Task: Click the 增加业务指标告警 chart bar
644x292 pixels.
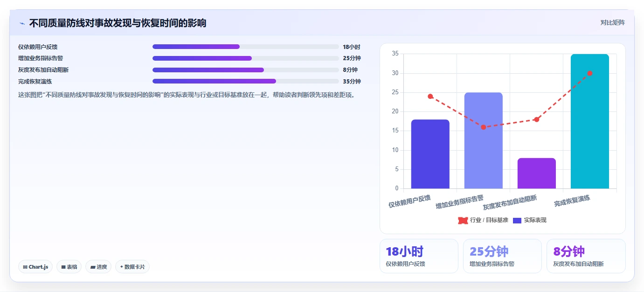Action: point(483,140)
